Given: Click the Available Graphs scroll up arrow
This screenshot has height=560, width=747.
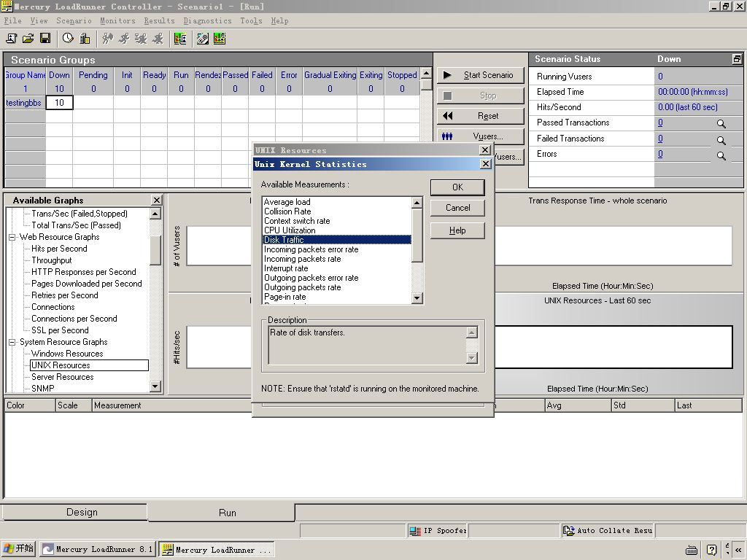Looking at the screenshot, I should click(x=155, y=214).
